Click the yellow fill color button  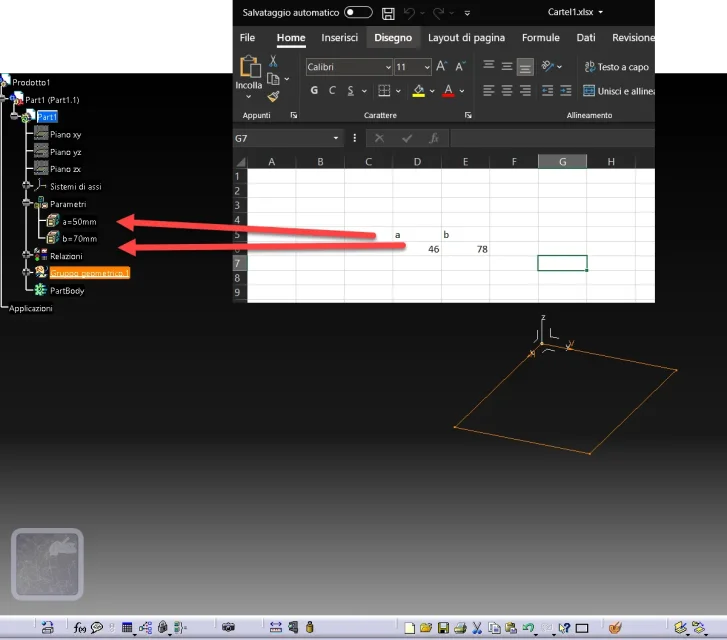coord(419,91)
